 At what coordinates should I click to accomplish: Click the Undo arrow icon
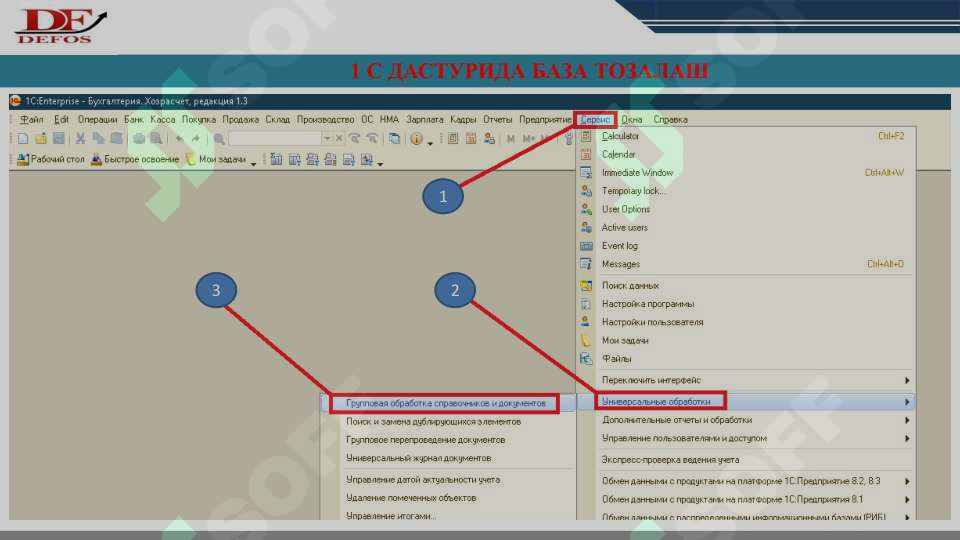coord(179,139)
